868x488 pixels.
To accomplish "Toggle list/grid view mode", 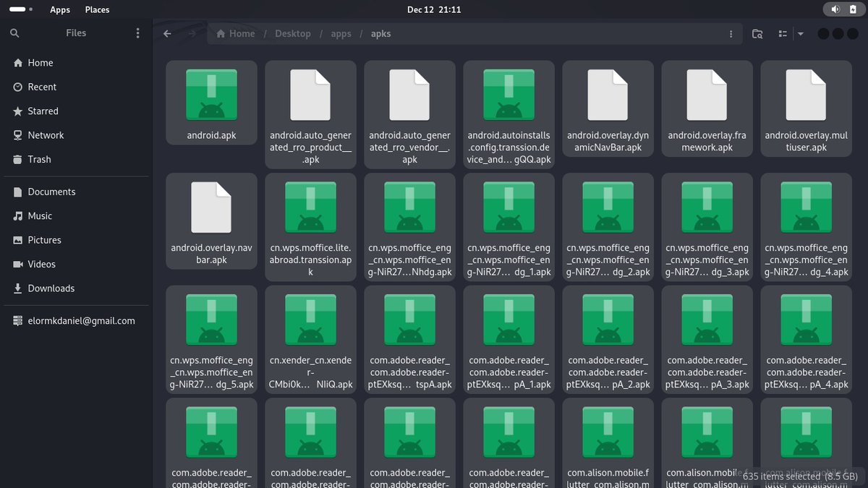I will click(782, 33).
